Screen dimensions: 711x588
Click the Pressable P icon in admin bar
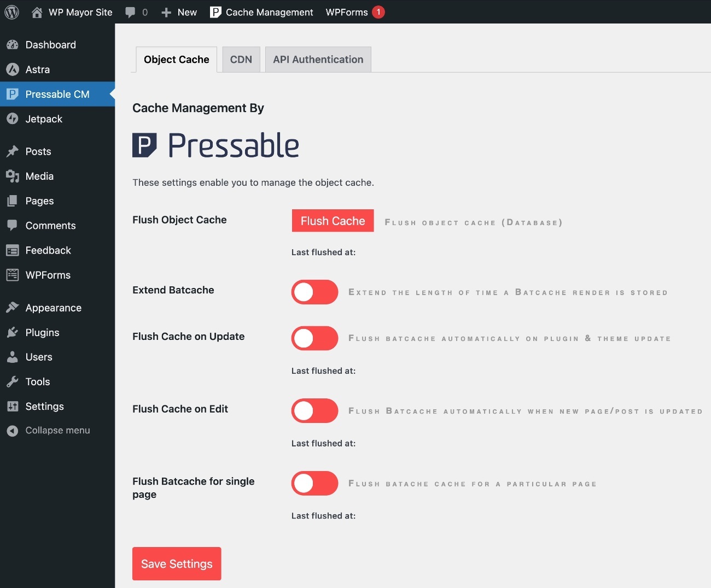pyautogui.click(x=215, y=12)
